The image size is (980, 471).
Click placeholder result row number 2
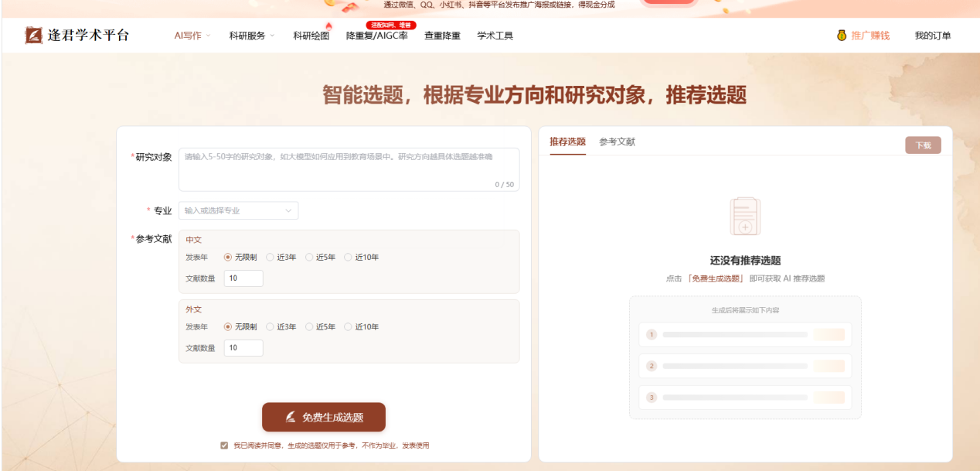click(x=745, y=366)
